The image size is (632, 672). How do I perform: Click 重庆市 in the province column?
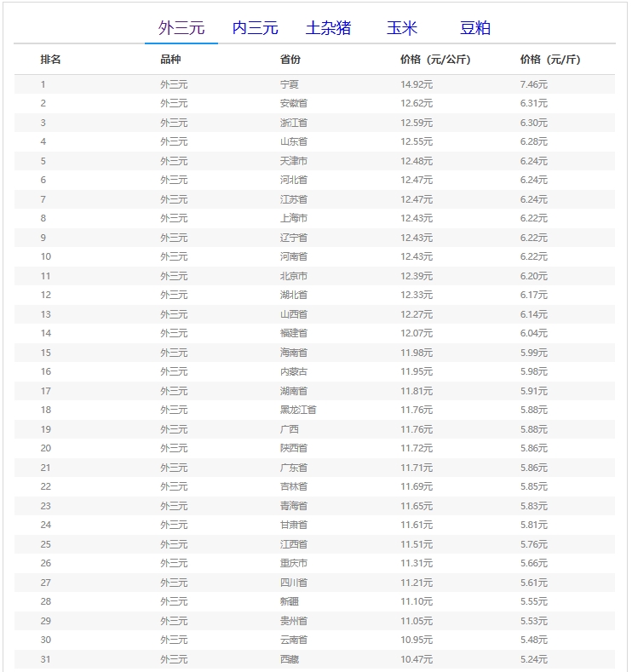(x=294, y=563)
